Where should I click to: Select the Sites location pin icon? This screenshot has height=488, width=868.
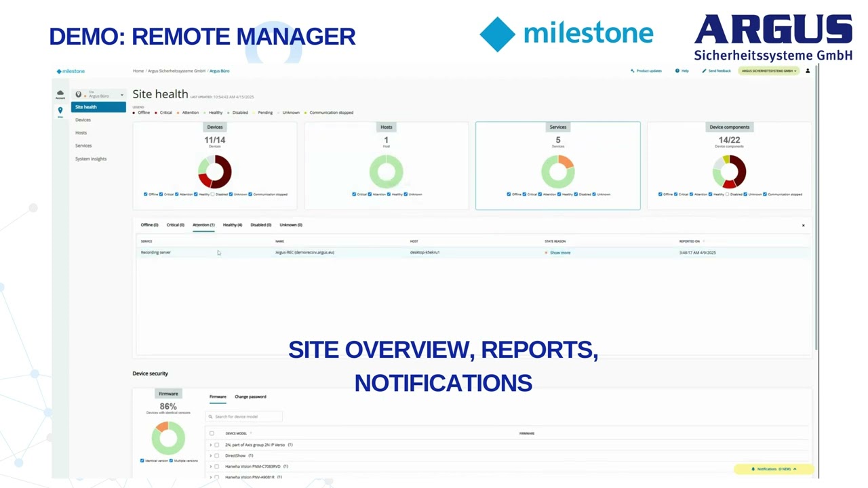(x=60, y=111)
